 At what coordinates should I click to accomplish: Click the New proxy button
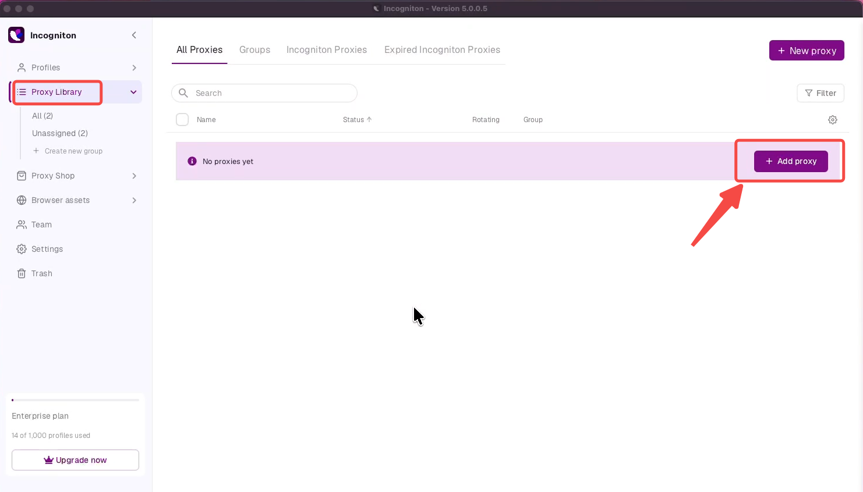point(806,50)
